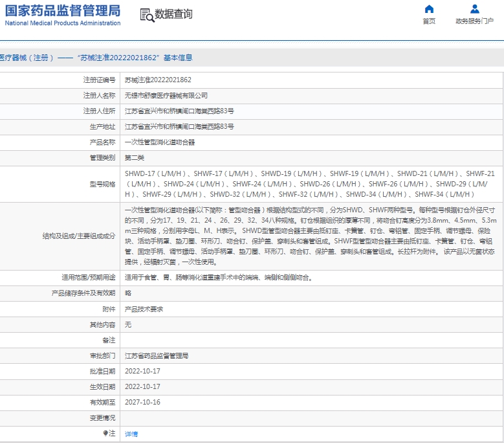Click the 首页 text link
The height and width of the screenshot is (446, 504).
(x=429, y=21)
